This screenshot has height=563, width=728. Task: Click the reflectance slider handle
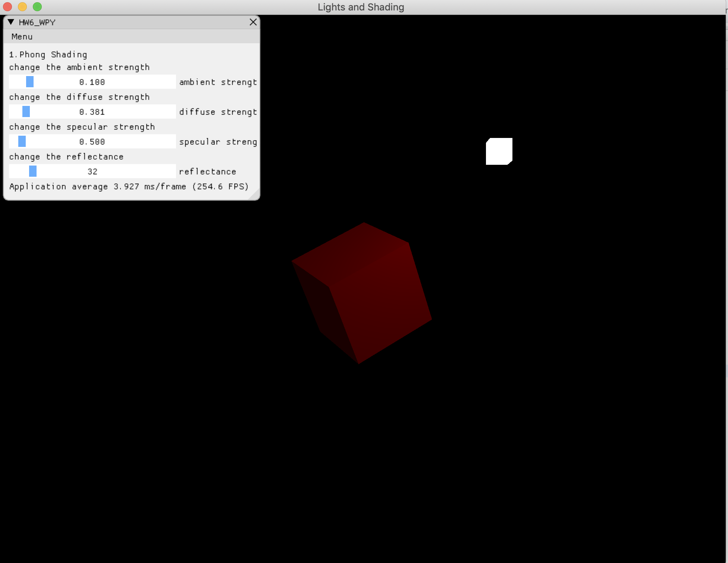(33, 171)
